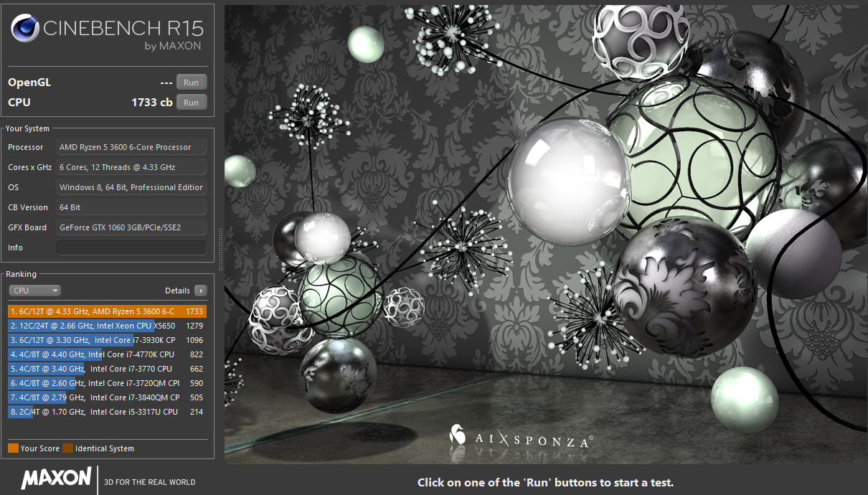This screenshot has width=868, height=495.
Task: Click into the Info input field
Action: pos(131,247)
